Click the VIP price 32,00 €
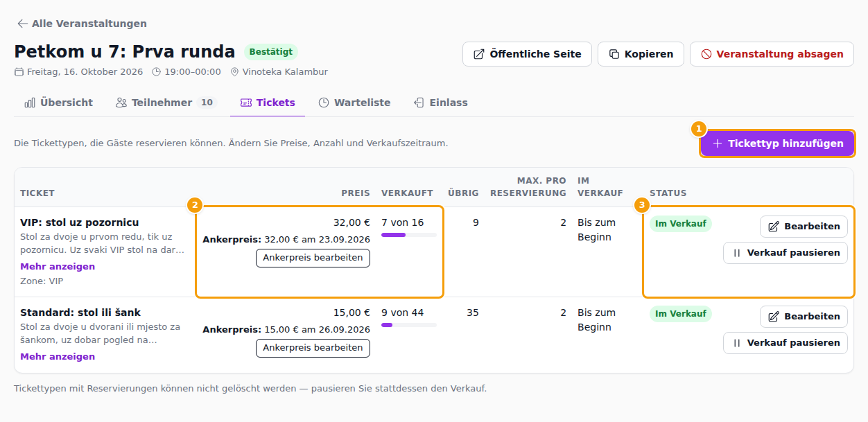This screenshot has width=868, height=422. pyautogui.click(x=351, y=222)
